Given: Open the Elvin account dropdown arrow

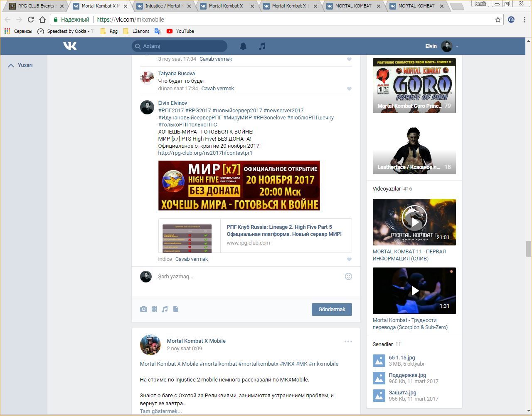Looking at the screenshot, I should click(x=457, y=47).
